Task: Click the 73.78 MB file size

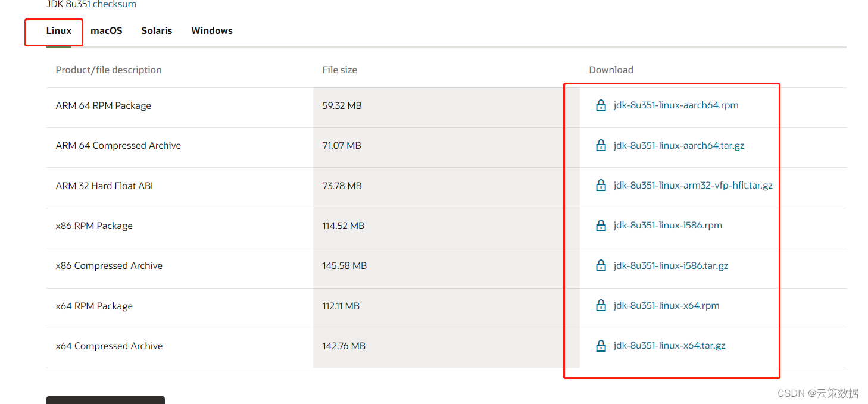Action: 342,186
